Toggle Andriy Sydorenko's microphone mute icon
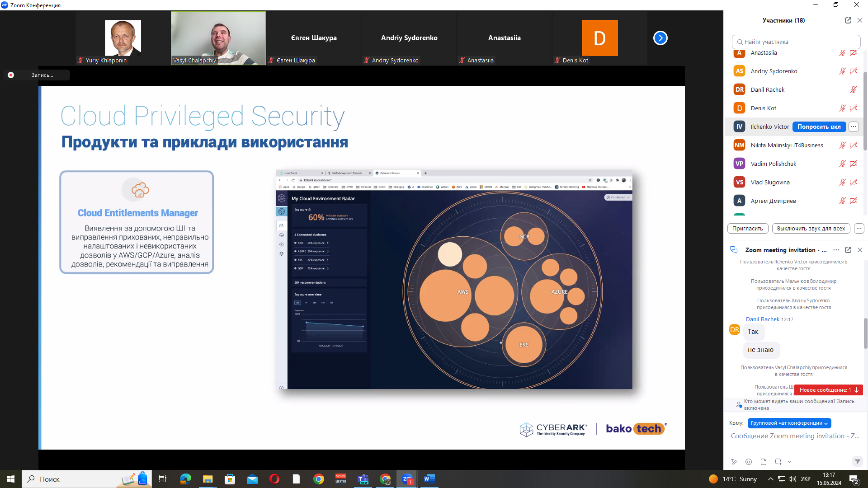The height and width of the screenshot is (488, 868). (842, 71)
